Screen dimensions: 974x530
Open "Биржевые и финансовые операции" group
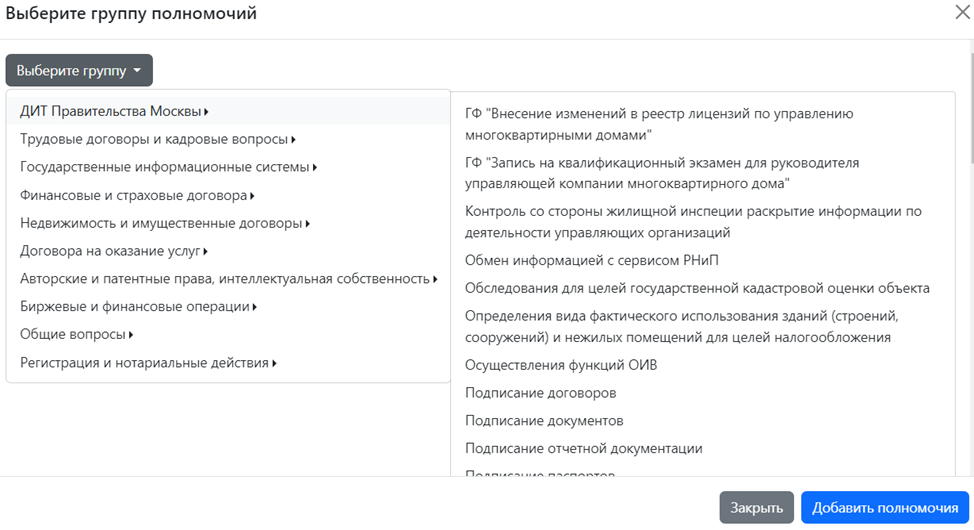point(138,307)
